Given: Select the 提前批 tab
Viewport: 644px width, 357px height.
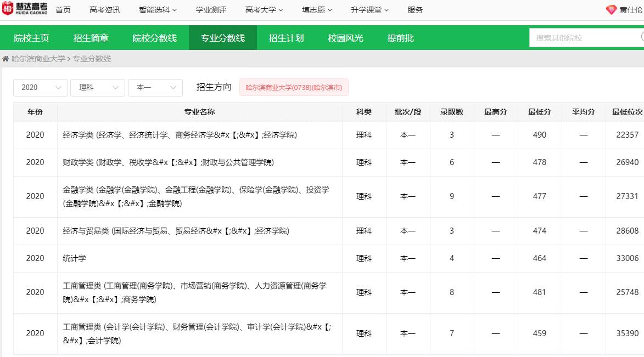Looking at the screenshot, I should tap(400, 38).
